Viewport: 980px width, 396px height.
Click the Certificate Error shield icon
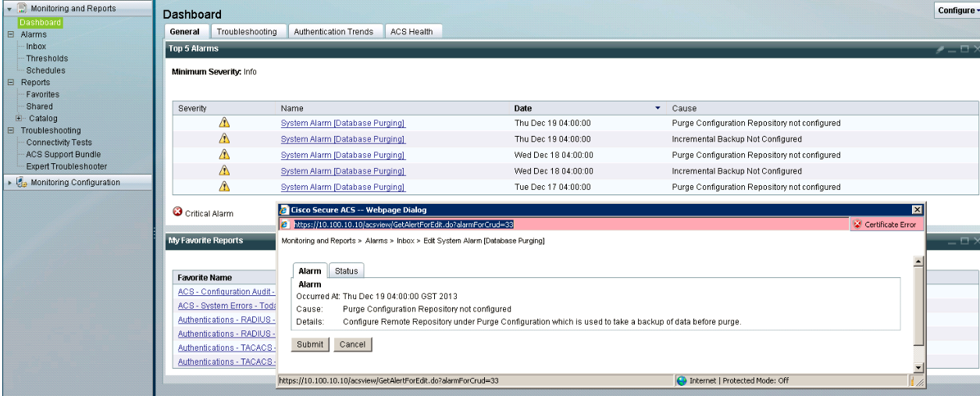[857, 224]
